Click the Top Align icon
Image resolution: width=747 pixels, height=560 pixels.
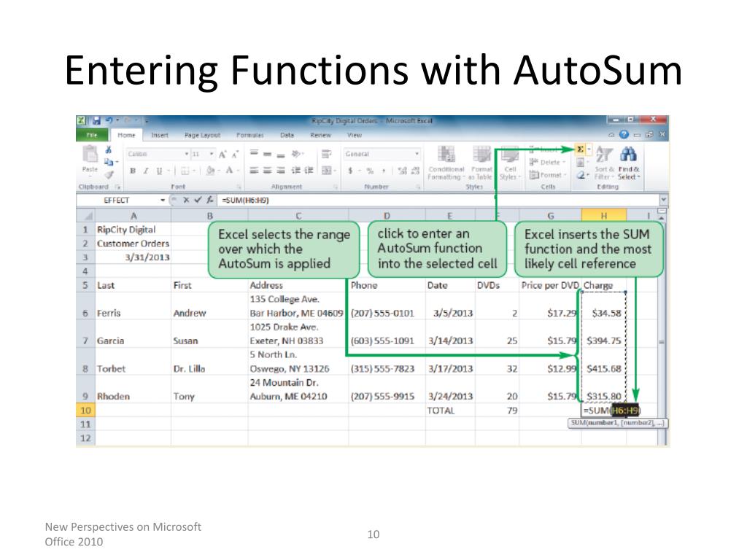(254, 154)
